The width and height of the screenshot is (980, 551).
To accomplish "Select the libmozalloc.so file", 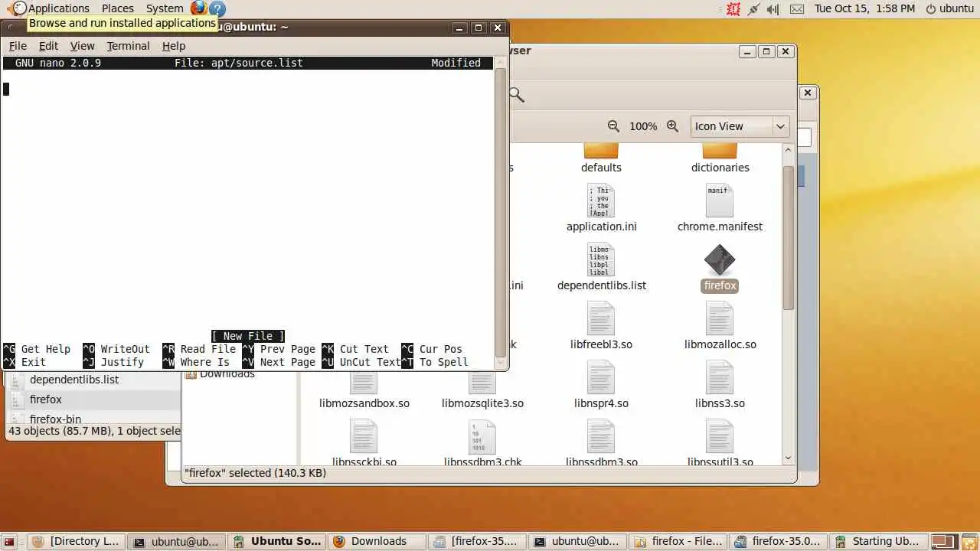I will (x=720, y=318).
